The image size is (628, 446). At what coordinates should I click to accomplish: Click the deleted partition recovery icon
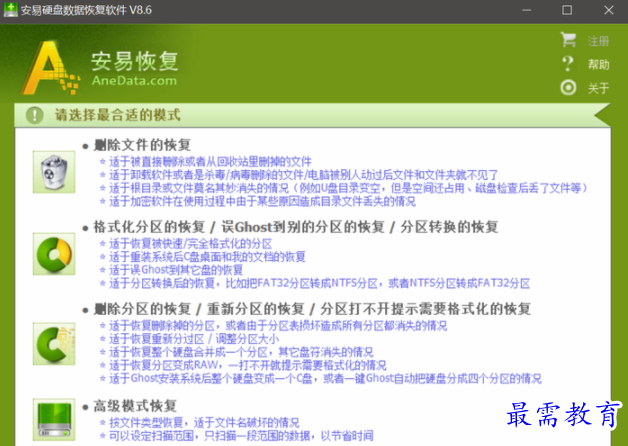(54, 344)
